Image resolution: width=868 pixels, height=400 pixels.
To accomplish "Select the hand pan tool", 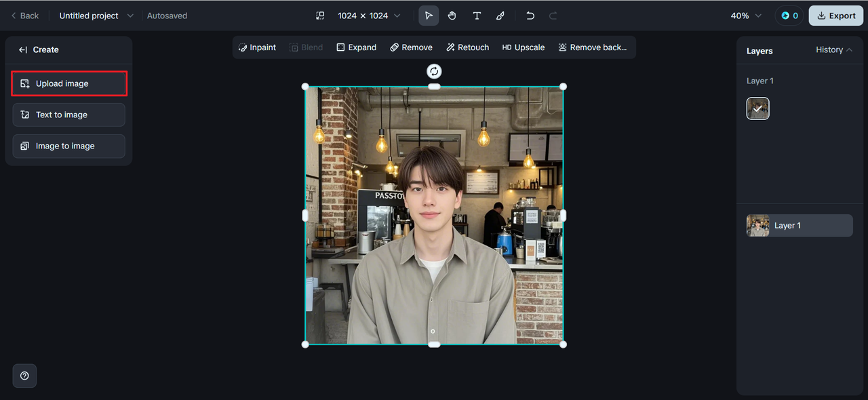I will click(452, 16).
